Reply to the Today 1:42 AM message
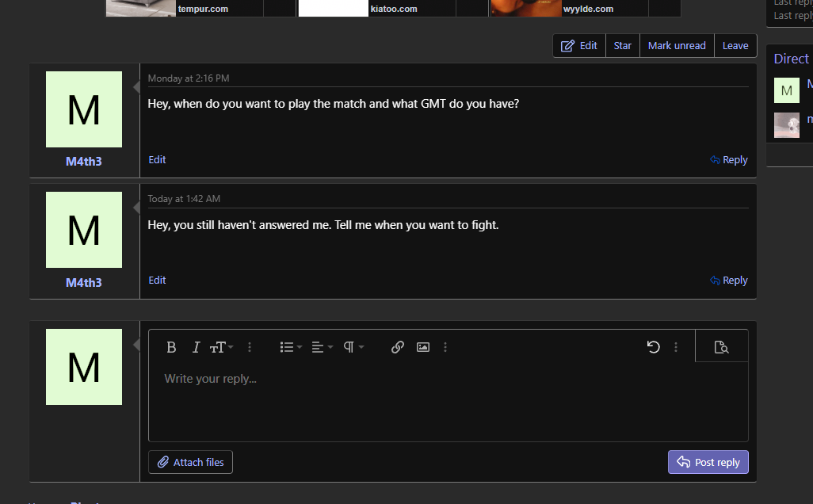The height and width of the screenshot is (504, 813). point(728,281)
